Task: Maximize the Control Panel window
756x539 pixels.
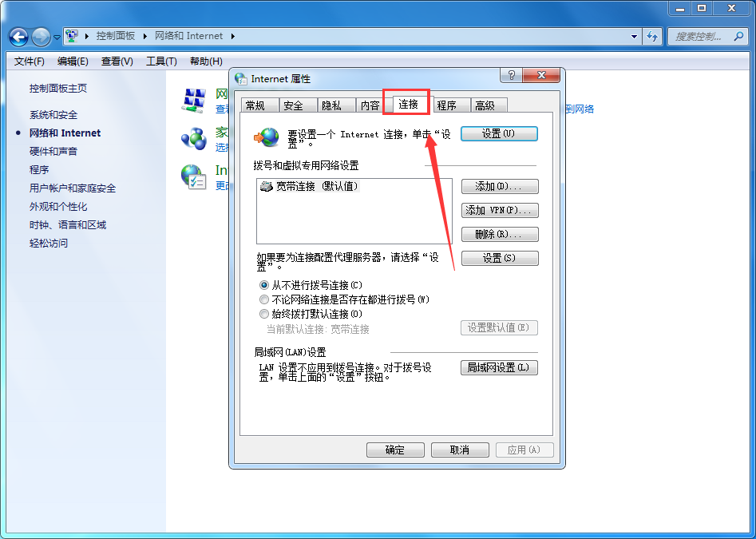Action: point(702,8)
